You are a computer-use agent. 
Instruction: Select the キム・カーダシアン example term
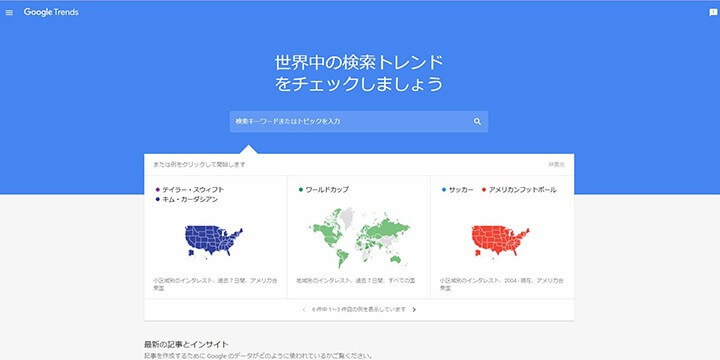click(x=190, y=199)
